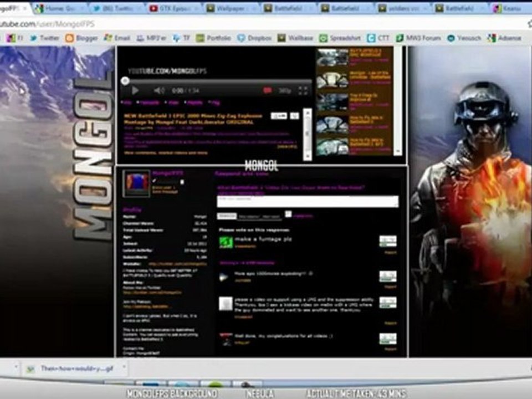Open the FI bookmark
Viewport: 532px width, 399px height.
point(15,38)
